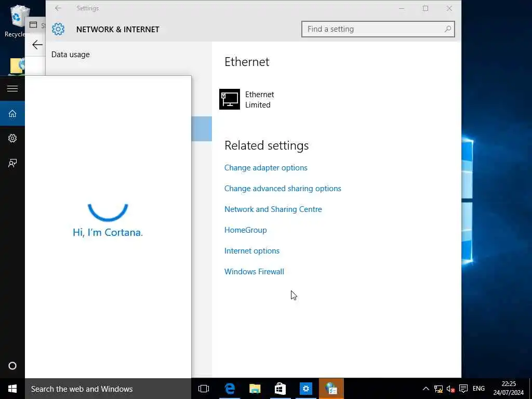Launch Microsoft Edge from taskbar
Viewport: 532px width, 399px height.
pyautogui.click(x=230, y=389)
